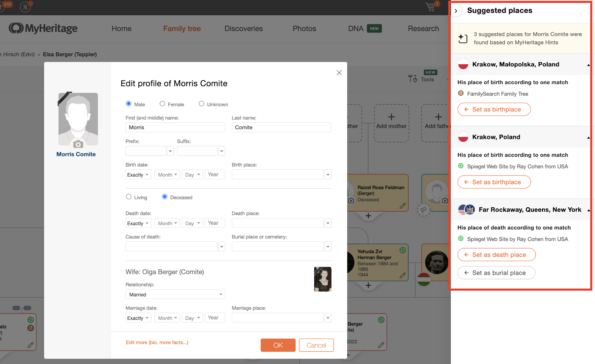
Task: Open the Photos menu
Action: (x=304, y=29)
